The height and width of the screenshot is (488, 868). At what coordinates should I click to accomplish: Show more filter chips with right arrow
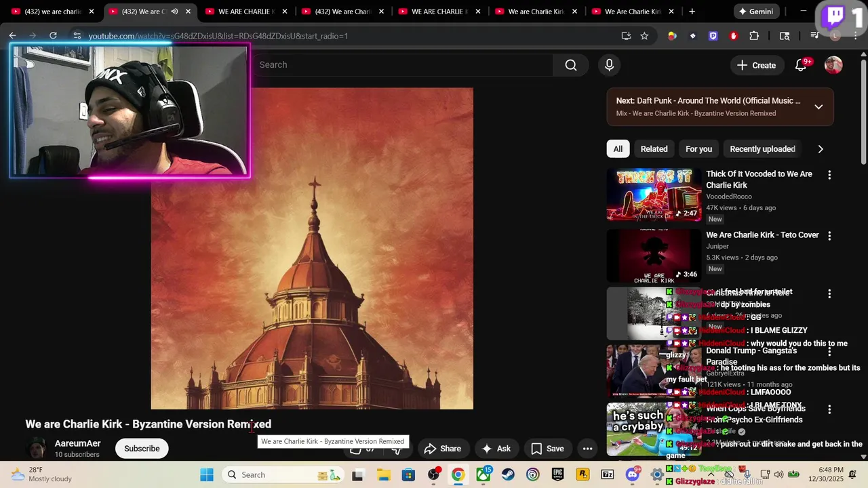click(821, 149)
